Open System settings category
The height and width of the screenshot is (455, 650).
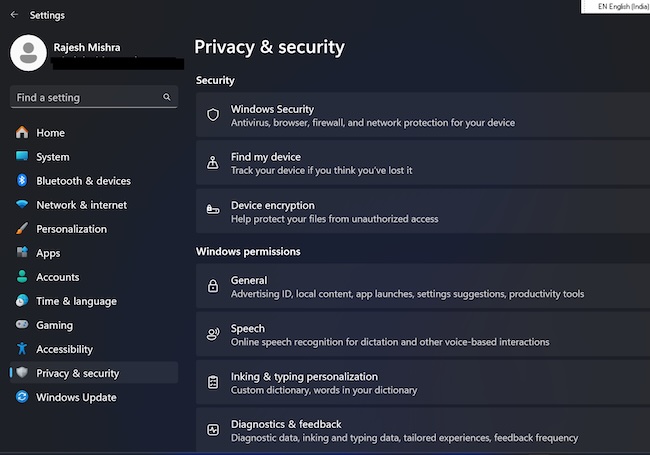pos(94,157)
